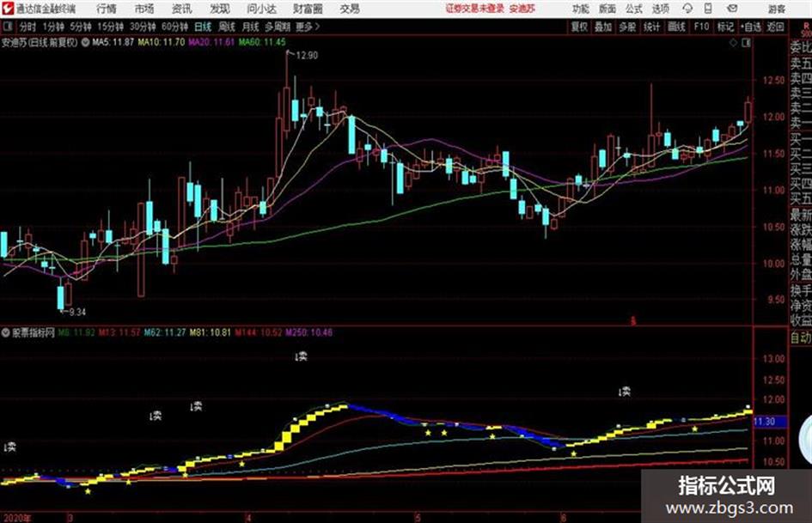Open F10 company info
This screenshot has width=812, height=523.
702,27
